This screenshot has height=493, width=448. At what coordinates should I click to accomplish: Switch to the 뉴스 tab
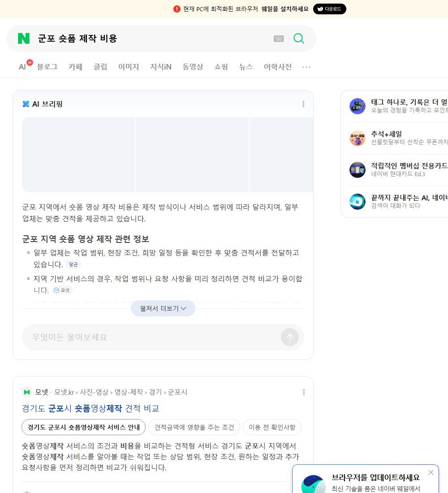pyautogui.click(x=246, y=67)
